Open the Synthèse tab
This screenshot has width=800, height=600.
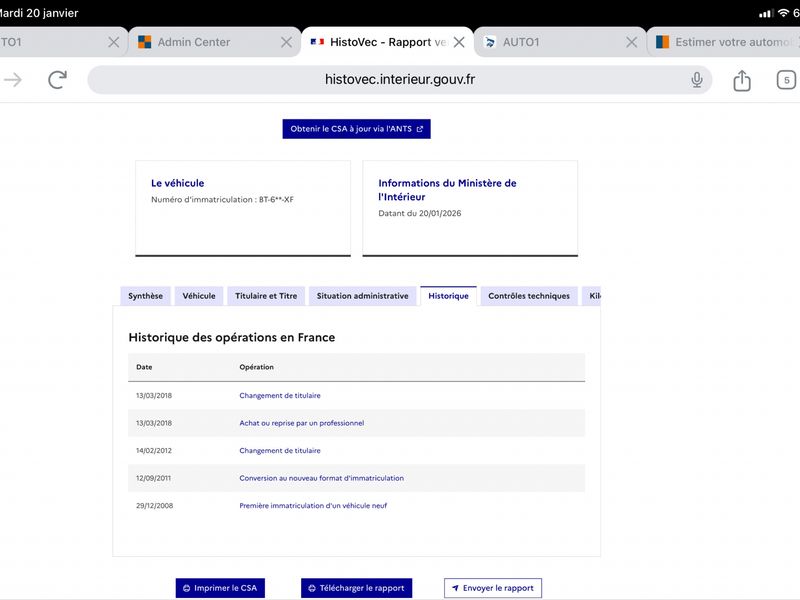click(x=145, y=296)
